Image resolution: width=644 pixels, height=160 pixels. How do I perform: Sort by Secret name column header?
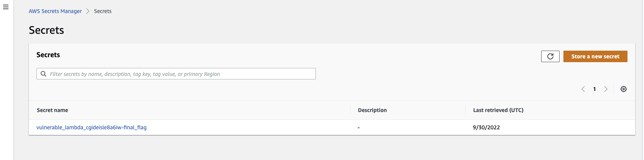click(52, 110)
